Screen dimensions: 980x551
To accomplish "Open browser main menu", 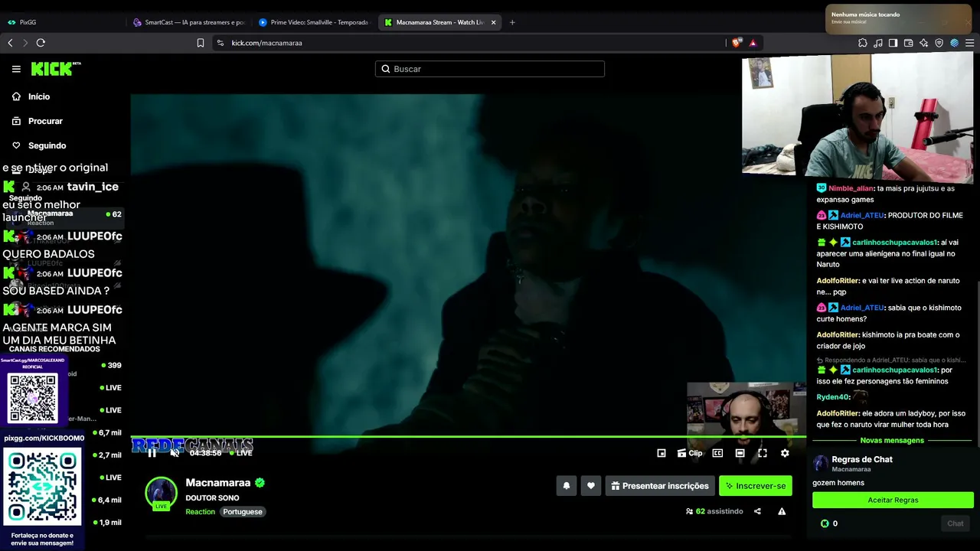I will point(970,43).
